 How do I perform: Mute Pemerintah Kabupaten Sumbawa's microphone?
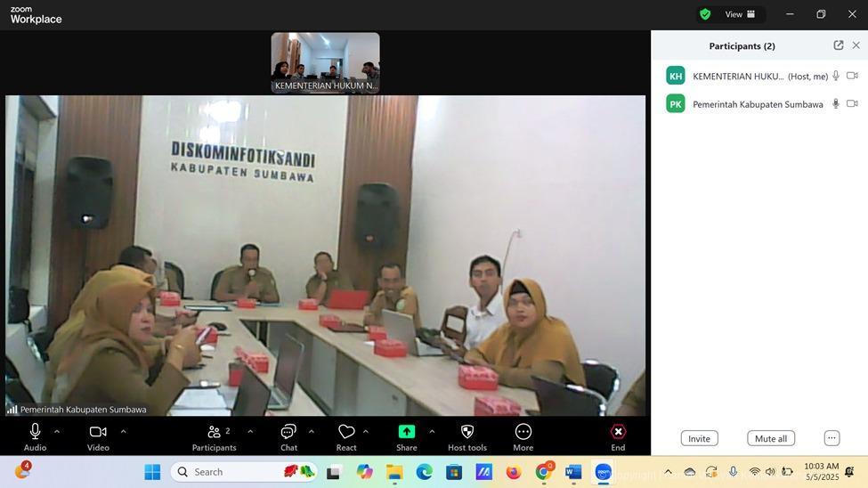pos(835,104)
